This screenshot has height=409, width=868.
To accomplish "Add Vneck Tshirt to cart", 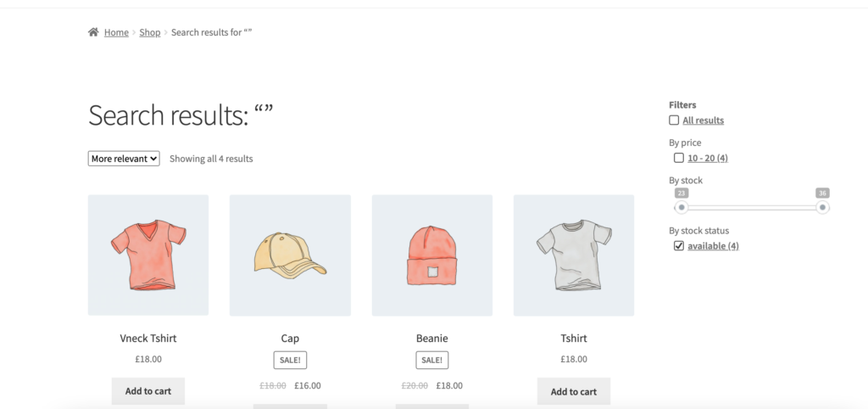I will pyautogui.click(x=148, y=391).
